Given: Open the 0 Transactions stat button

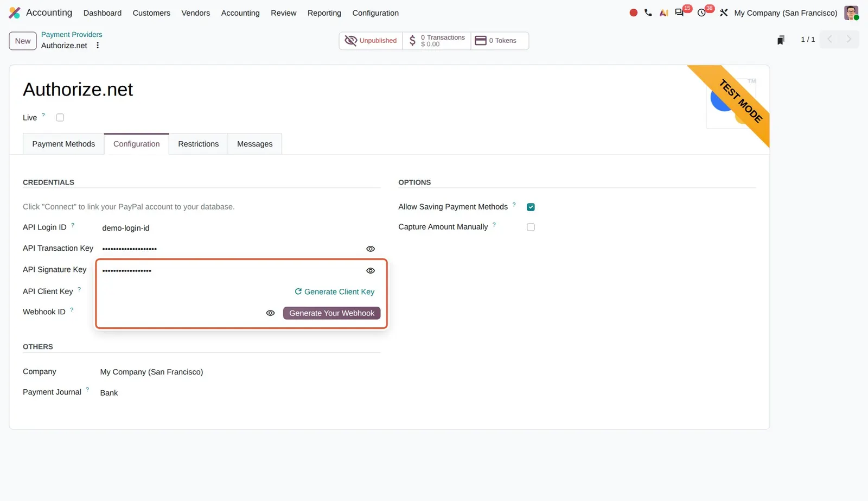Looking at the screenshot, I should coord(437,41).
